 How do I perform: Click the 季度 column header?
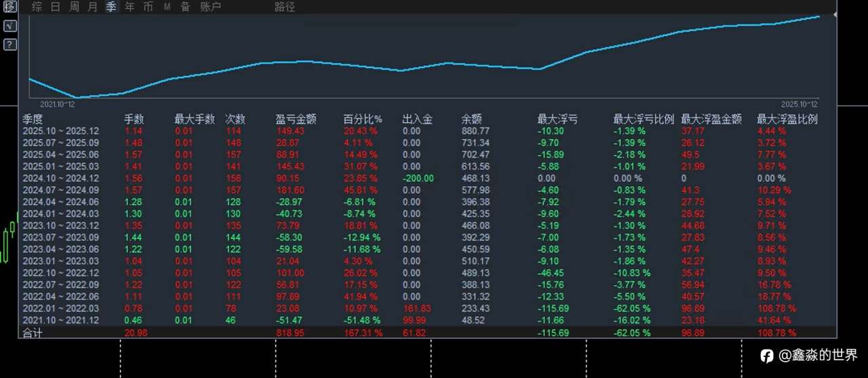(33, 119)
